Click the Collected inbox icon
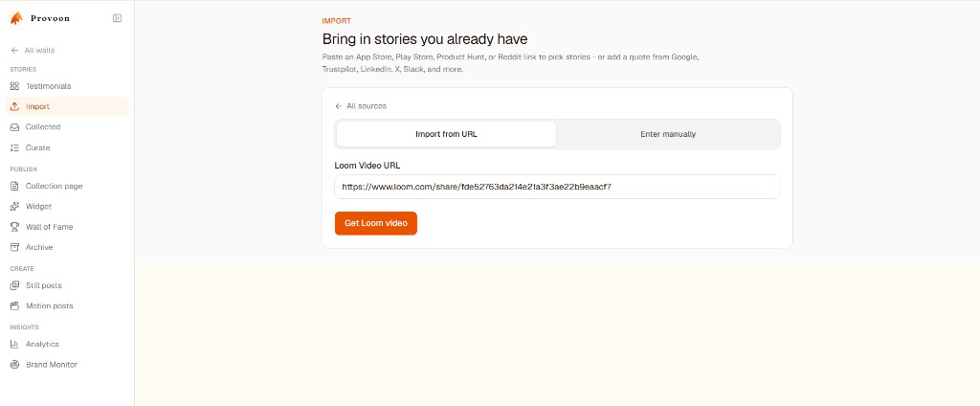The width and height of the screenshot is (980, 406). [x=15, y=127]
